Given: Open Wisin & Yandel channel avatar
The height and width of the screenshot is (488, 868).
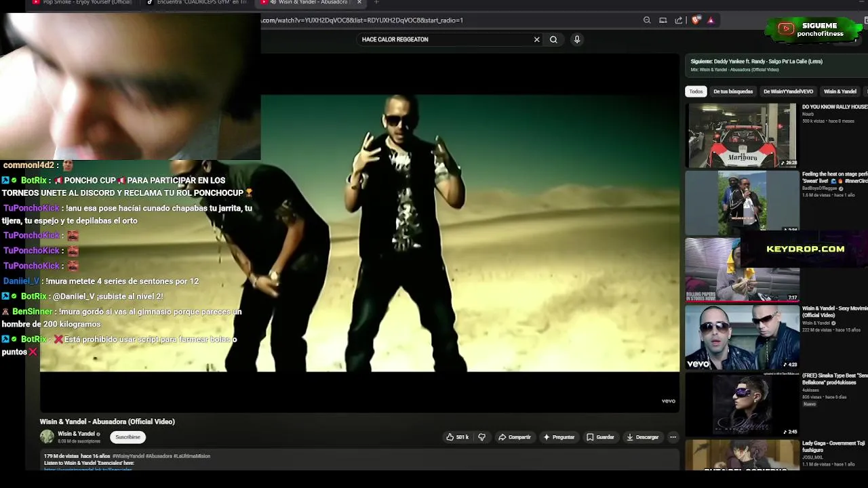Looking at the screenshot, I should (47, 437).
